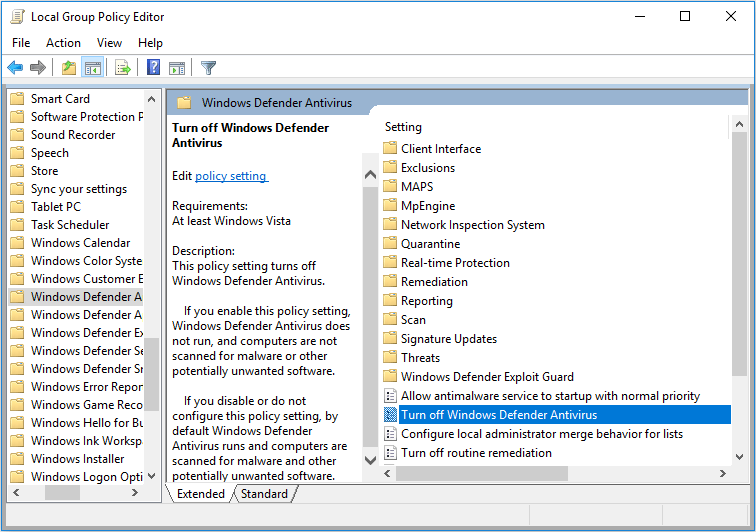Viewport: 756px width, 532px height.
Task: Click tree pane horizontal scroll right arrow
Action: pos(135,492)
